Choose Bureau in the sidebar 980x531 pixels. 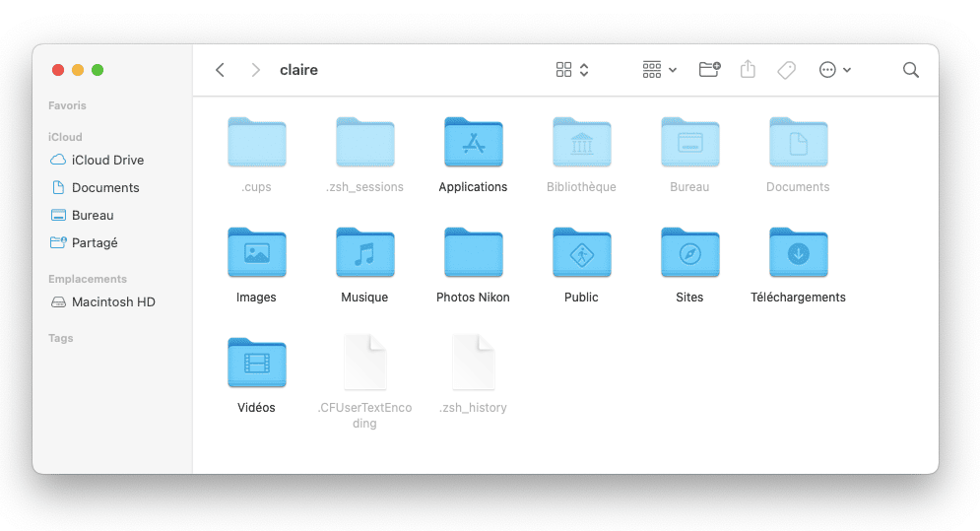[x=93, y=215]
